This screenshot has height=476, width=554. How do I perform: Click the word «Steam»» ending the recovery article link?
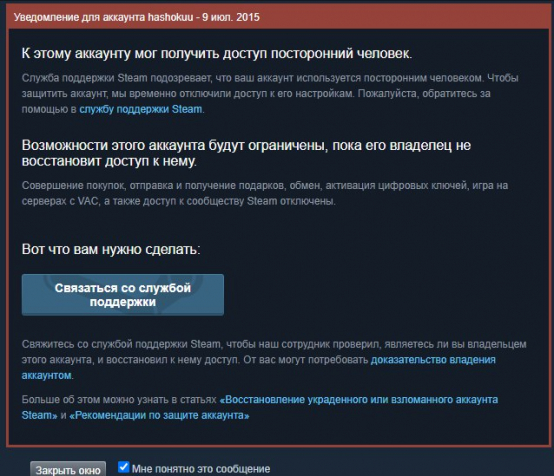(39, 415)
